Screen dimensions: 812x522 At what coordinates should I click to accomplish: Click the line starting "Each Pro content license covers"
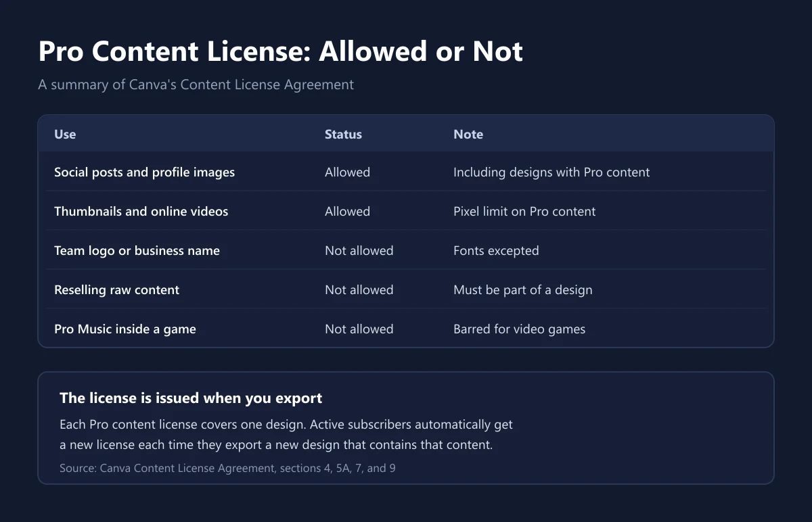pos(286,425)
